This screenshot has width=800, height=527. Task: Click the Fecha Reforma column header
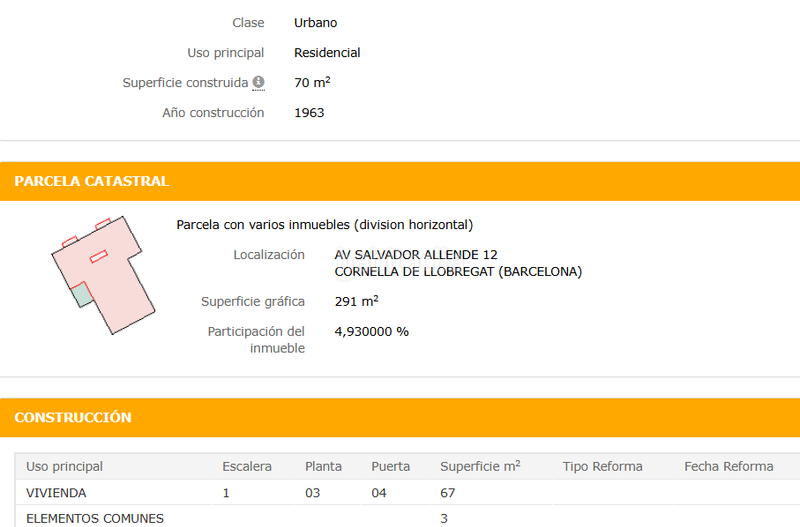point(728,466)
